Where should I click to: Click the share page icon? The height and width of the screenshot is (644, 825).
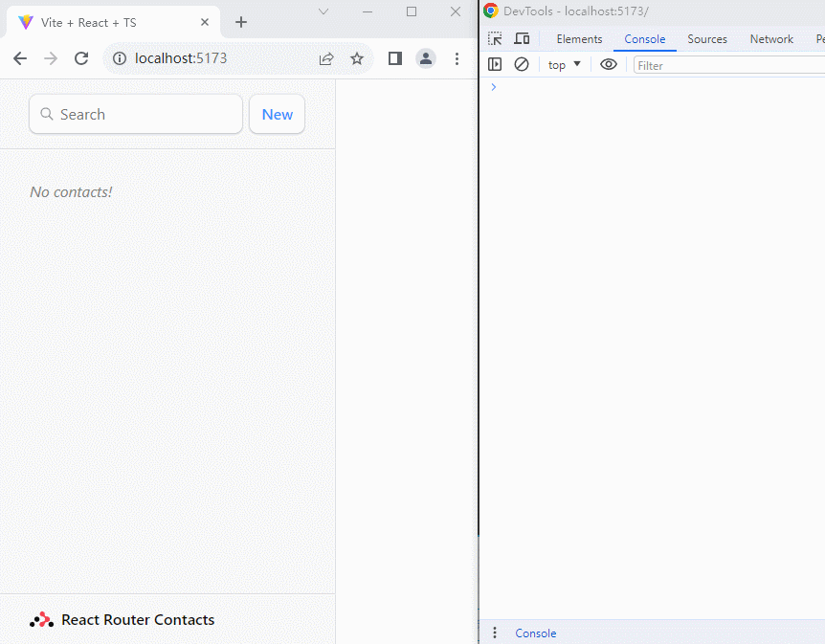tap(326, 58)
